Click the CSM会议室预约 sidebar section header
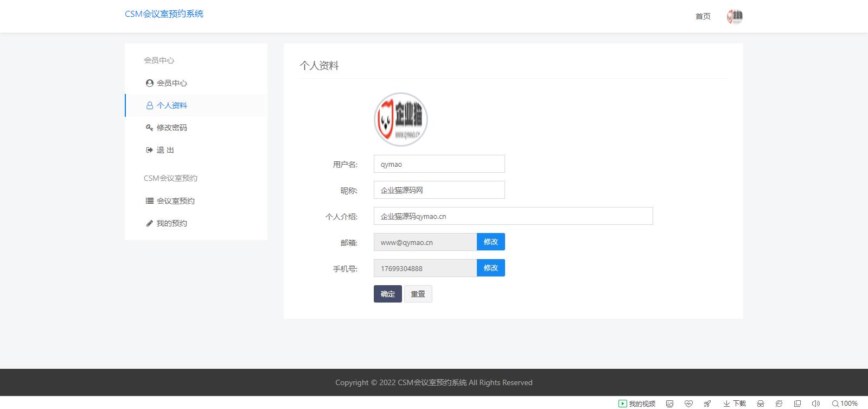This screenshot has height=409, width=868. (170, 178)
